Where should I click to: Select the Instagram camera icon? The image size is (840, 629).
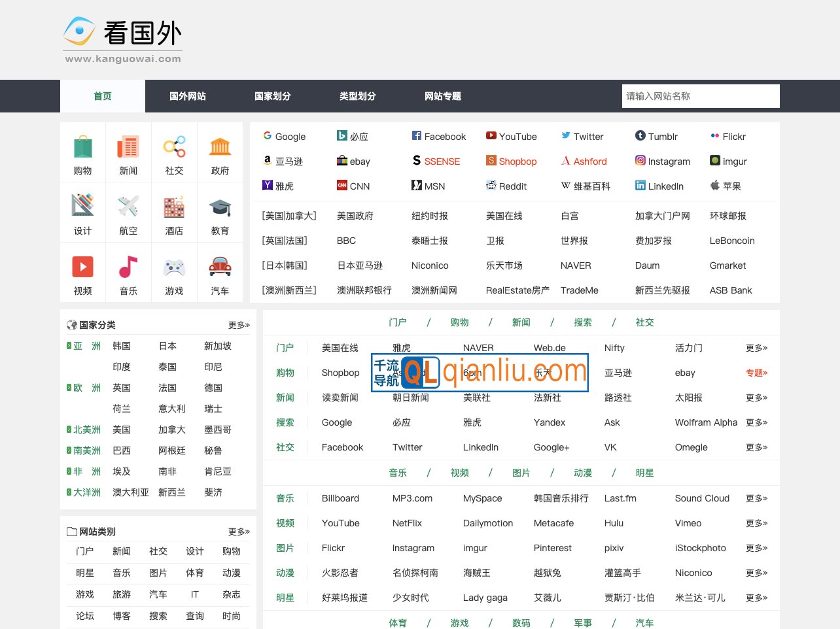pos(639,161)
